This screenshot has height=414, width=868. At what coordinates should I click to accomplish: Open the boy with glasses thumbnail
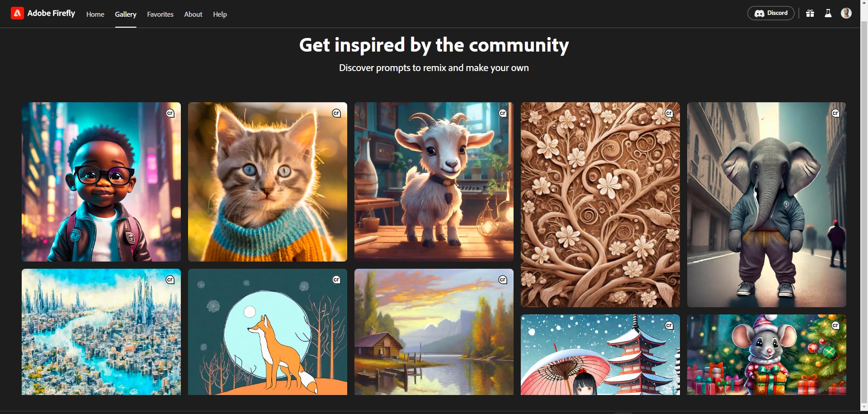[x=101, y=182]
